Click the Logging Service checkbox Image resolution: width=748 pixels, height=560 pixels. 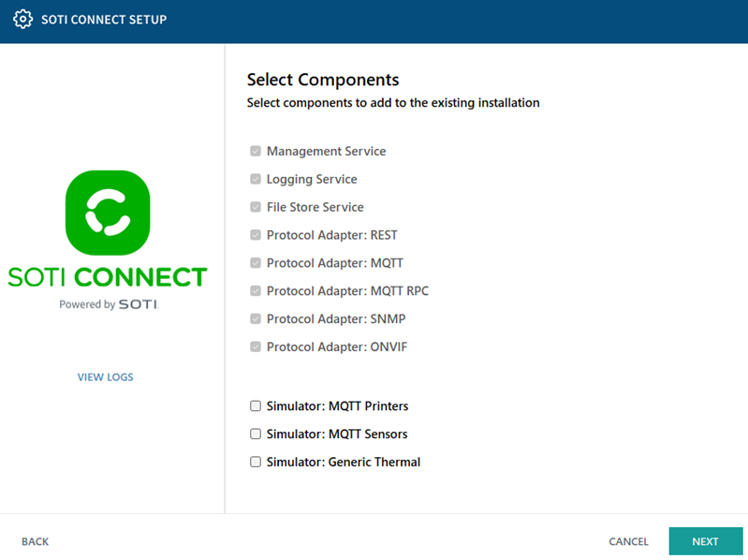click(256, 179)
